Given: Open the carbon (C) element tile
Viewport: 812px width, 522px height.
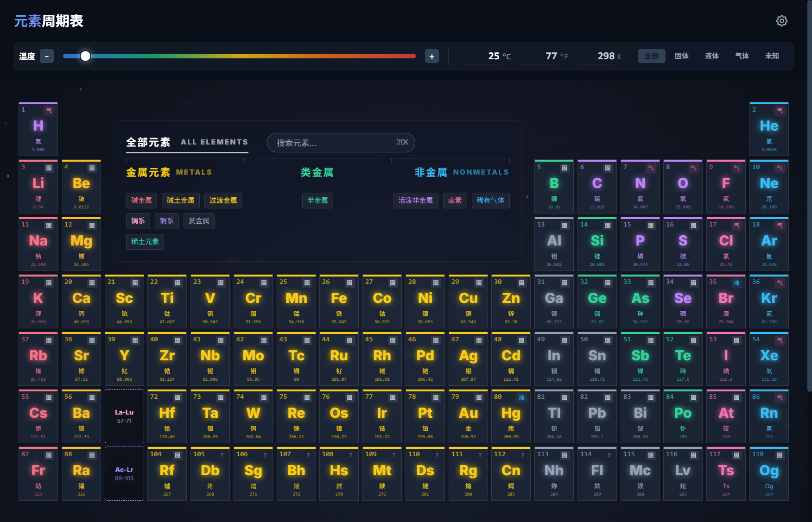Looking at the screenshot, I should 597,187.
